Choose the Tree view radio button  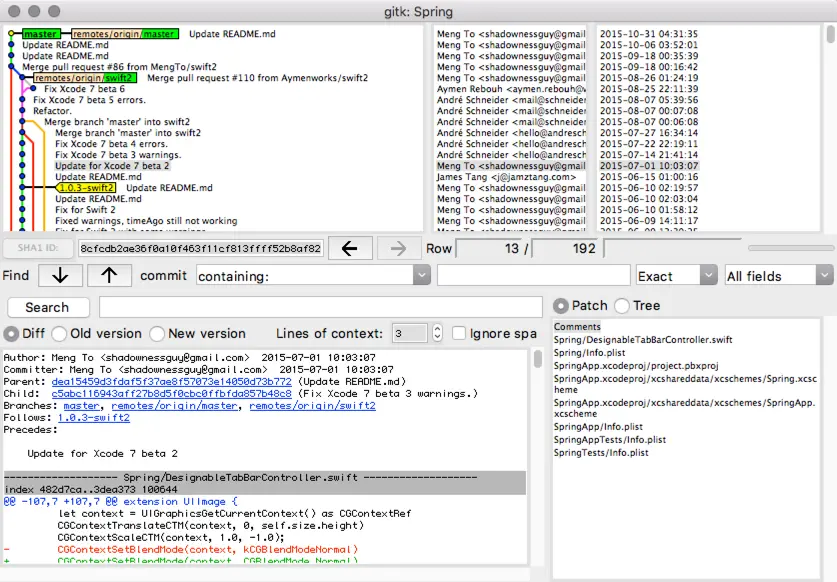click(622, 306)
